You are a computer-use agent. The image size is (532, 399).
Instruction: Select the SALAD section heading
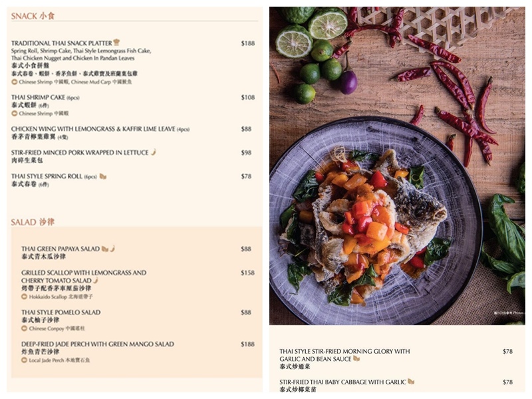[33, 222]
